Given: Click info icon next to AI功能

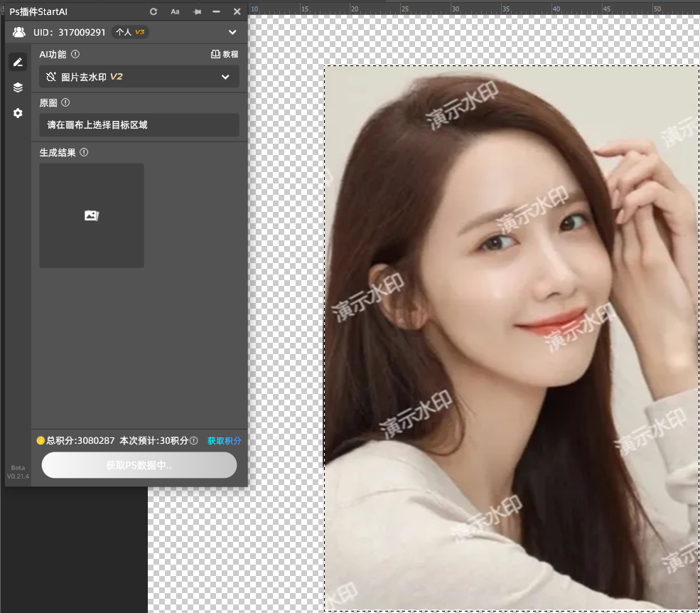Looking at the screenshot, I should click(x=76, y=54).
